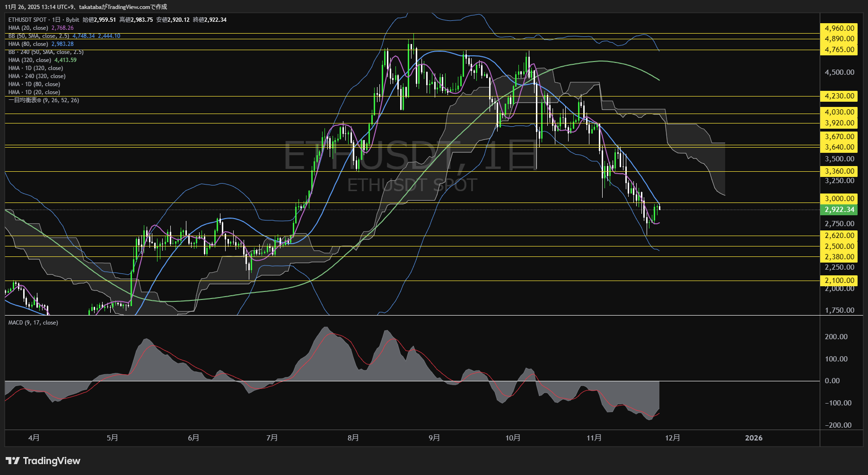
Task: Click the yellow 3,000.00 price line tag
Action: coord(839,199)
